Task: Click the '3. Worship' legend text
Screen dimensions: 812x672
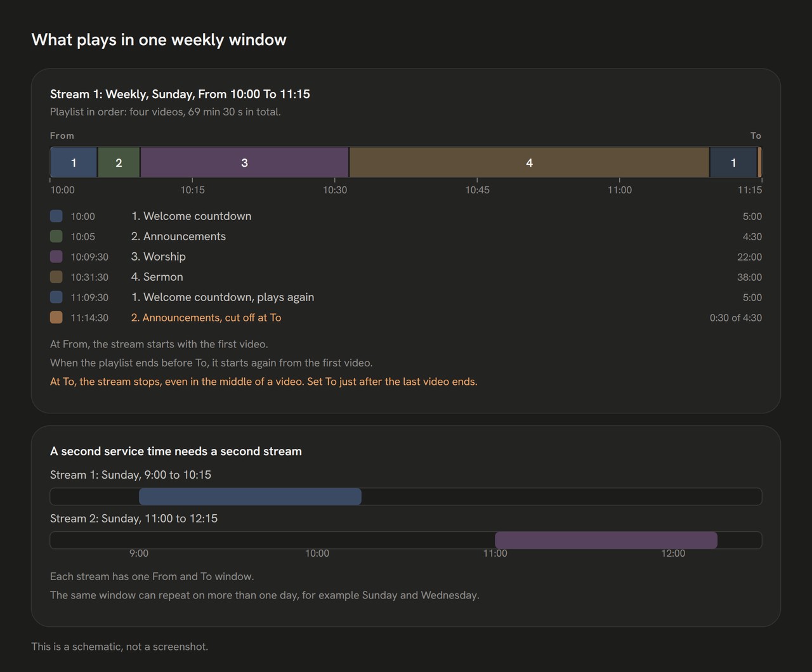Action: [x=159, y=257]
